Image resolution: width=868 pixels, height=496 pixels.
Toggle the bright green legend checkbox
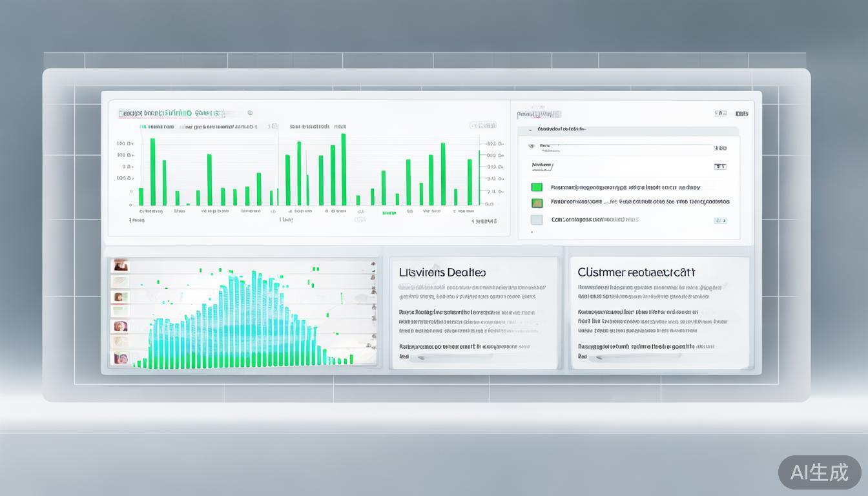pos(537,187)
